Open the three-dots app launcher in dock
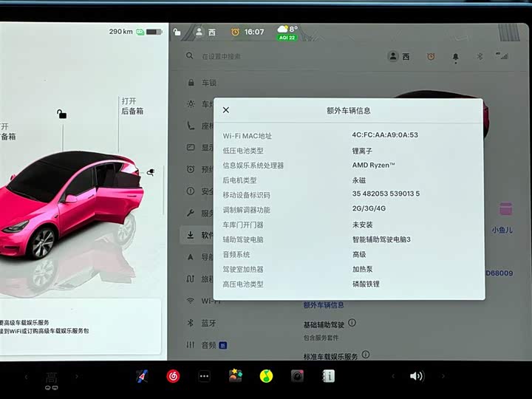Screen dimensions: 532x399 (x=204, y=376)
